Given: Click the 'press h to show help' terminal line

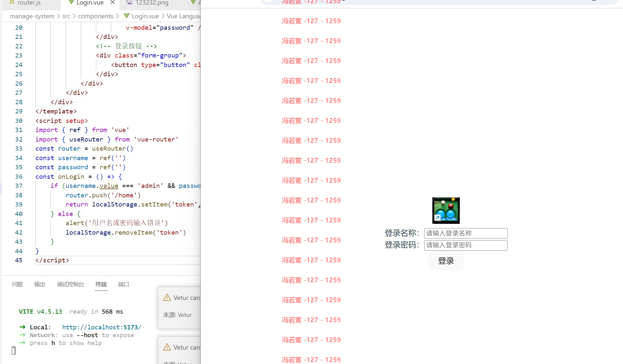Looking at the screenshot, I should point(66,343).
